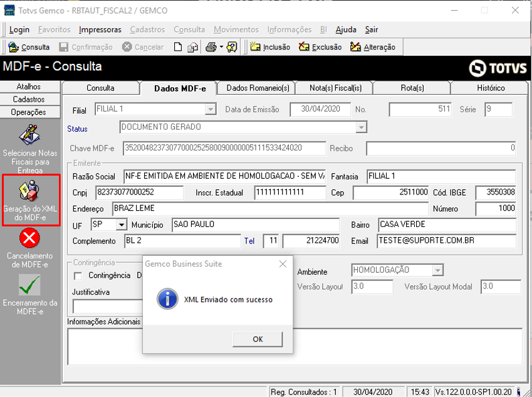Viewport: 532px width, 397px height.
Task: Click the Inscr. Estadual field
Action: [x=289, y=193]
